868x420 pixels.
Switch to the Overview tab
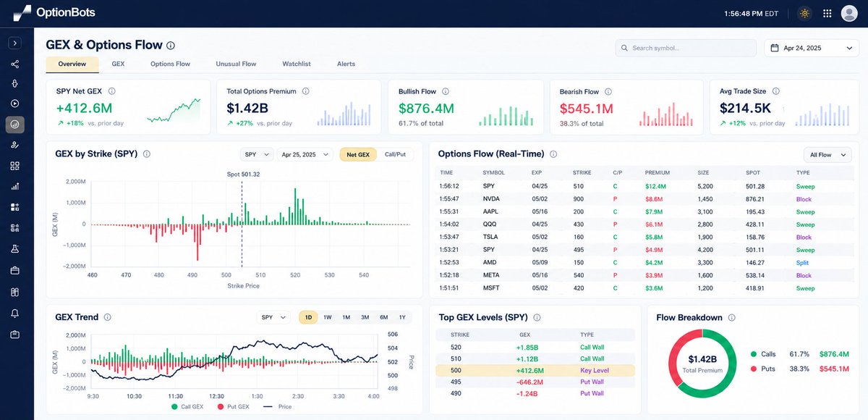pos(72,64)
